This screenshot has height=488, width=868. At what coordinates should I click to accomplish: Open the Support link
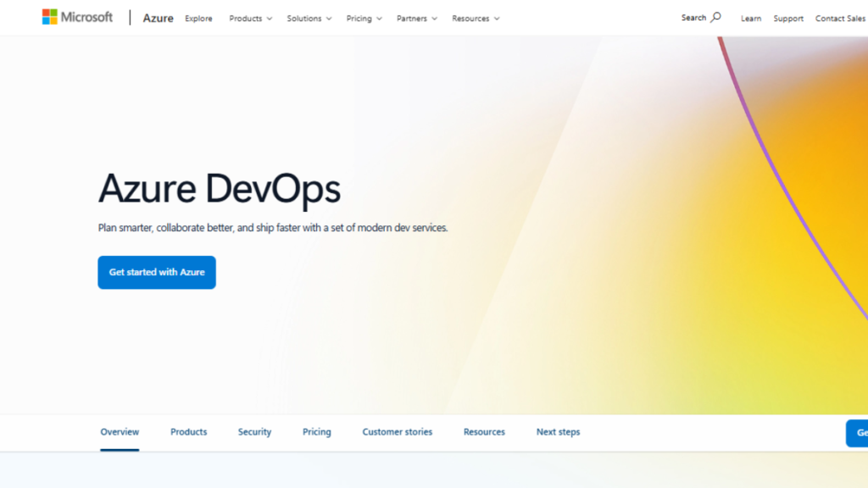coord(788,19)
